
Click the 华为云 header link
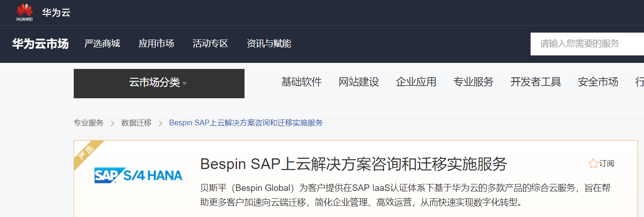(x=56, y=13)
